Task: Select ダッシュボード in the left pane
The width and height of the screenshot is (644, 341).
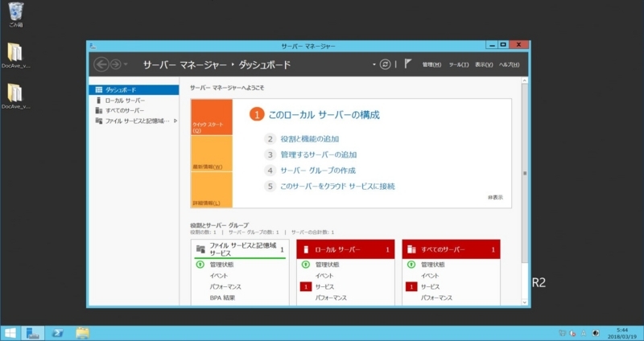Action: coord(134,90)
